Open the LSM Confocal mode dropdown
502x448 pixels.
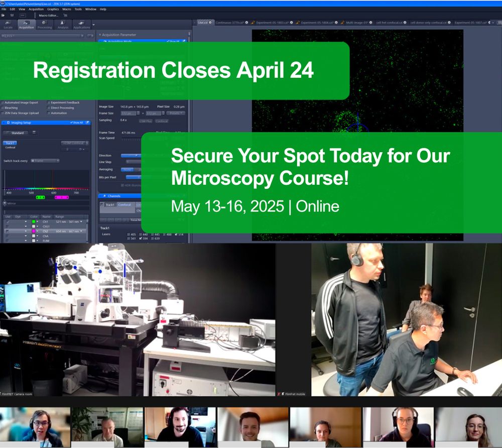(75, 143)
